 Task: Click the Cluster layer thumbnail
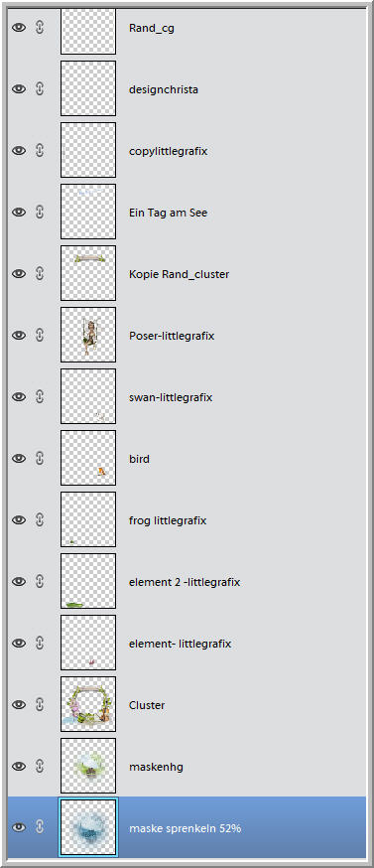[x=88, y=704]
